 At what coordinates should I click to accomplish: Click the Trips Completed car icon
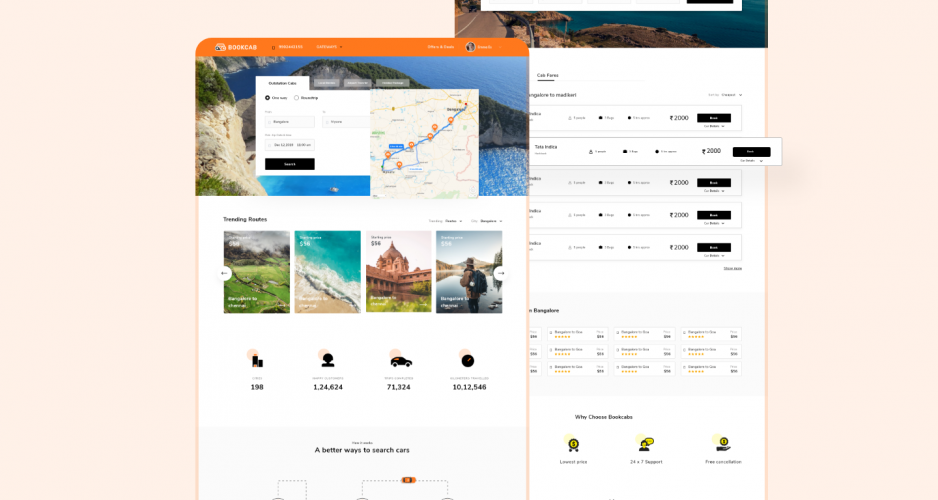[x=401, y=361]
